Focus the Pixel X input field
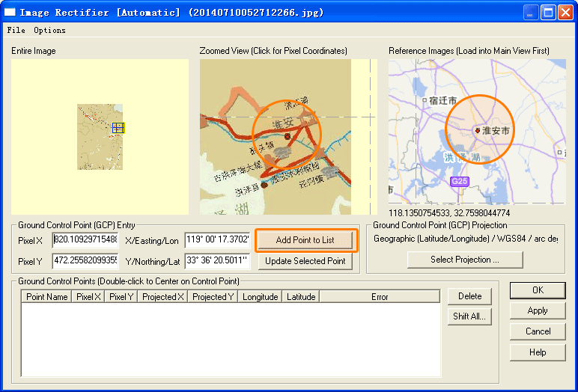This screenshot has height=392, width=578. 85,240
